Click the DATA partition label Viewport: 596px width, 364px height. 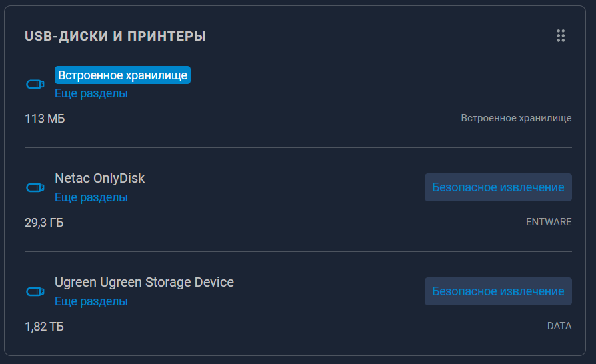(559, 326)
